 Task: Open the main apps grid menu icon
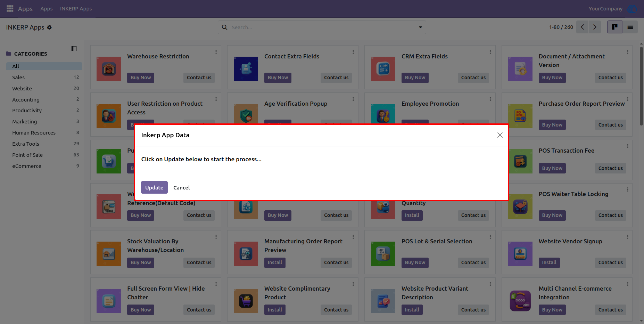(x=10, y=8)
